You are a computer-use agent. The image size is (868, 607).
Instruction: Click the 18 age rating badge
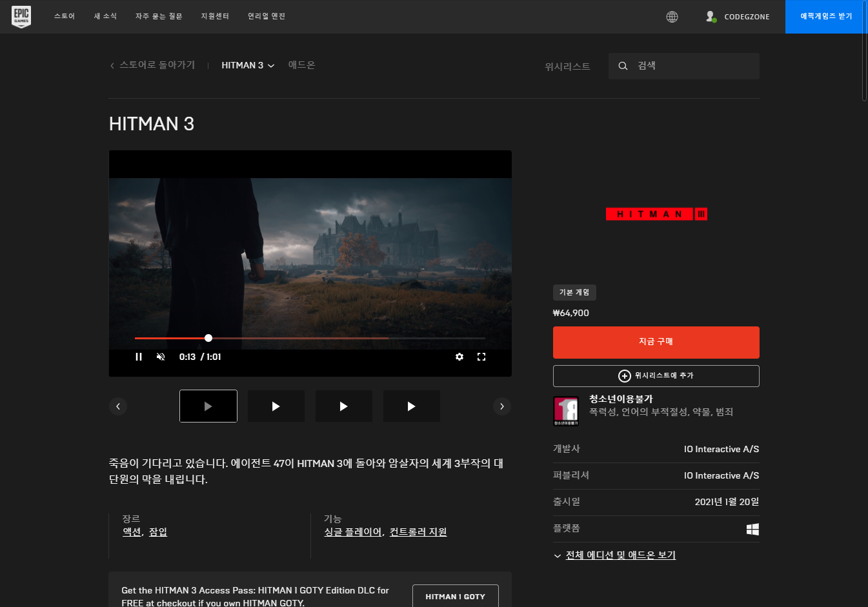[566, 411]
